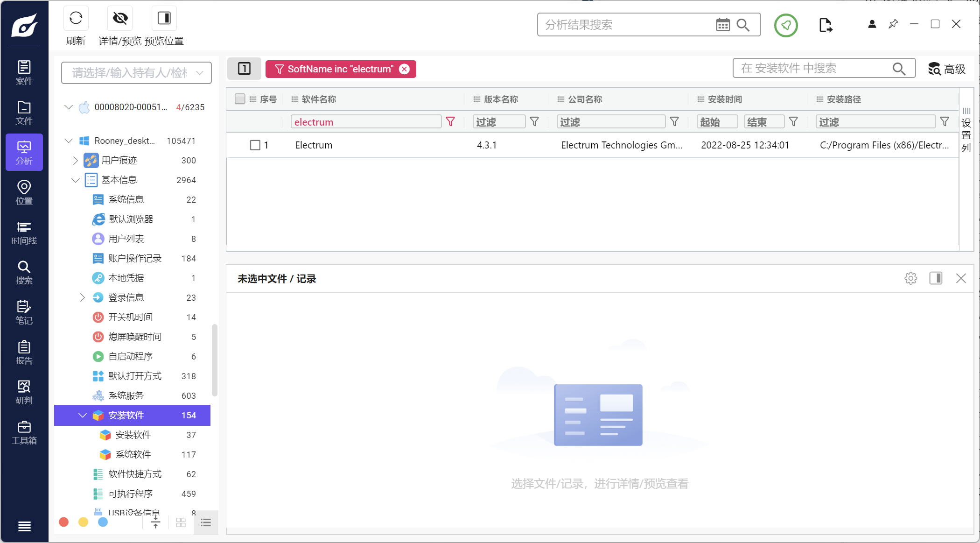Open the 文件 sidebar section
980x543 pixels.
[24, 113]
